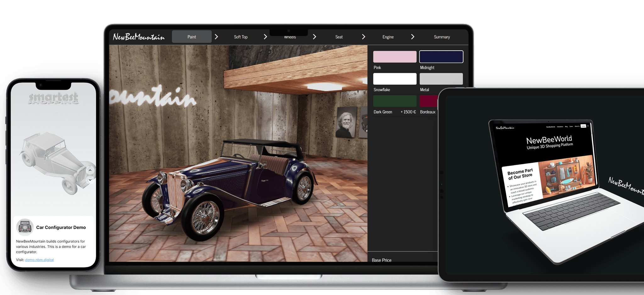Viewport: 644px width, 295px height.
Task: Open the Career menu item on the tablet
Action: coord(571,126)
